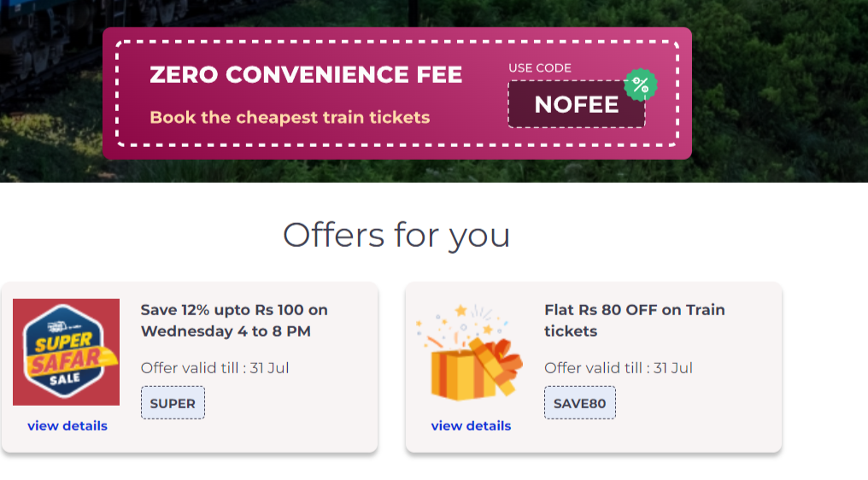Click 'Book the cheapest train tickets' text
The height and width of the screenshot is (480, 868).
coord(290,117)
